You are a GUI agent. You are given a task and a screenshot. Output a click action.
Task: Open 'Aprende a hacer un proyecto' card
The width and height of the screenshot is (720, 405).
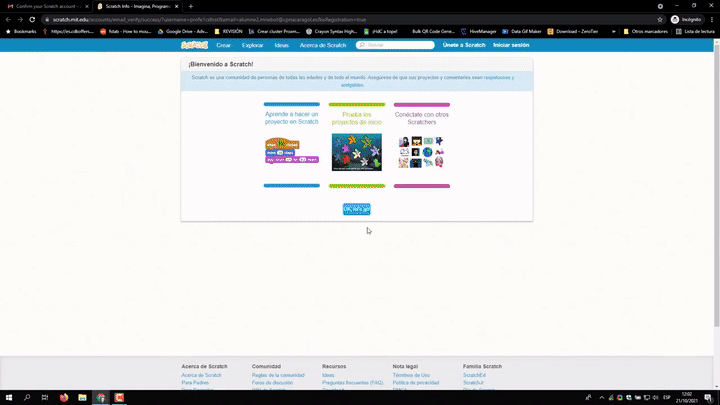291,118
